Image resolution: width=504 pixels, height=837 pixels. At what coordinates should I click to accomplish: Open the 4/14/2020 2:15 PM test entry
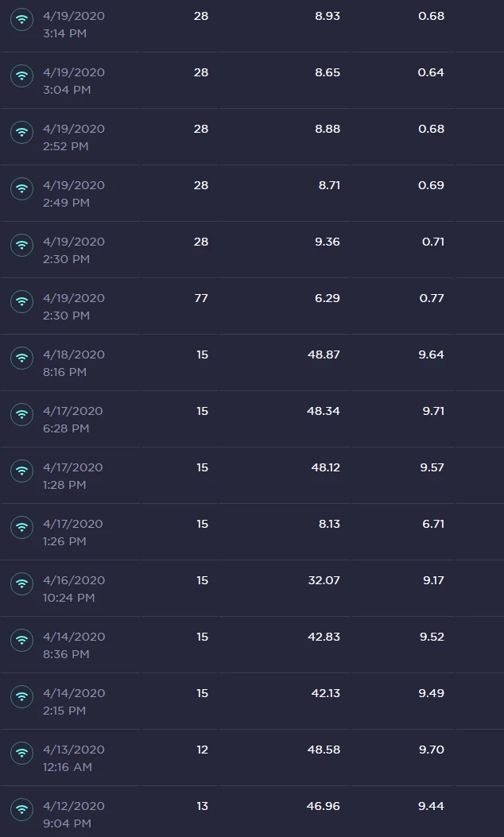[252, 701]
